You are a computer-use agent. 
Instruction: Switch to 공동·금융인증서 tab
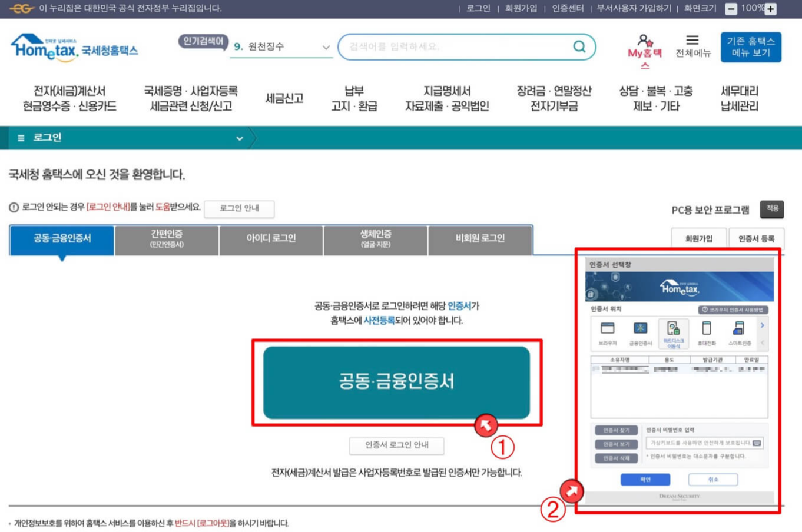click(62, 239)
